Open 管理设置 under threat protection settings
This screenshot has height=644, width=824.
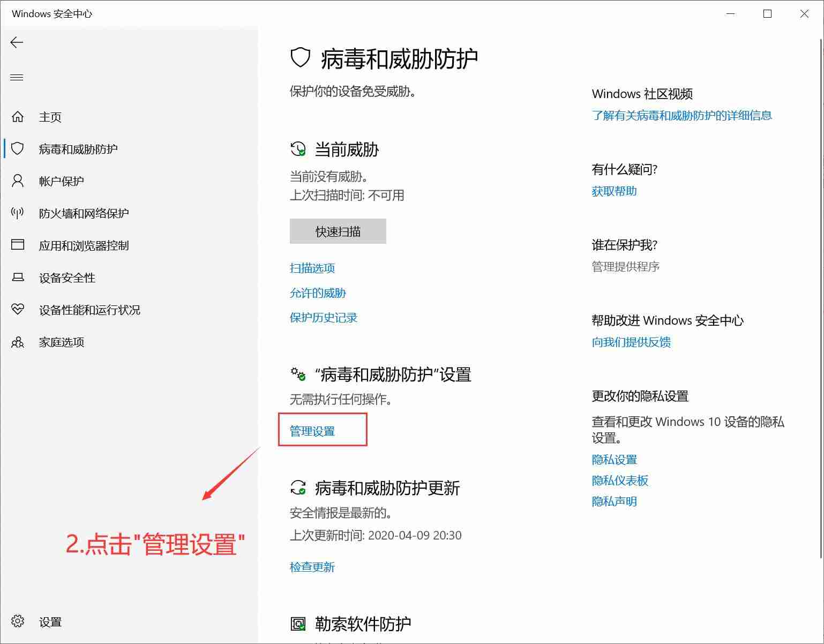(312, 430)
